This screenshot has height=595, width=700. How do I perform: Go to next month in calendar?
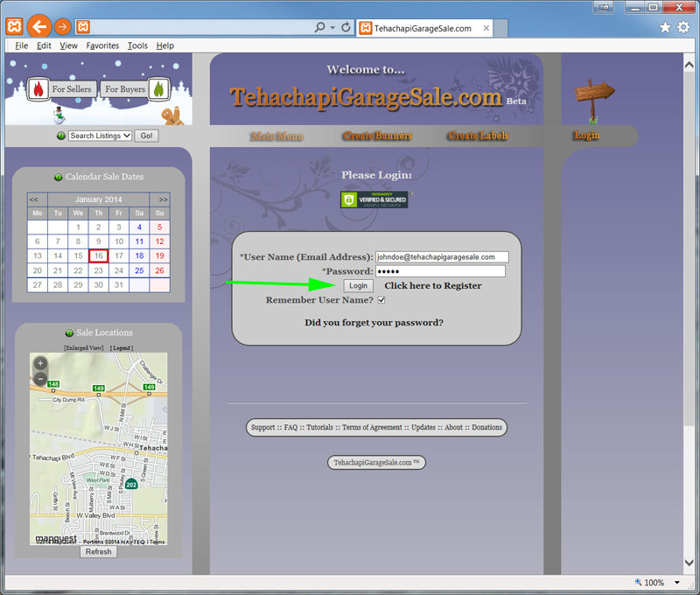pyautogui.click(x=164, y=199)
